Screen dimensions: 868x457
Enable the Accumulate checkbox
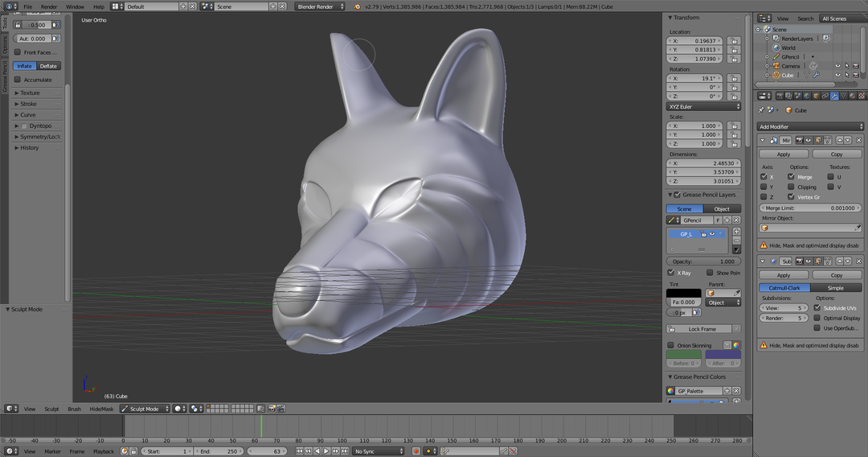pyautogui.click(x=18, y=80)
